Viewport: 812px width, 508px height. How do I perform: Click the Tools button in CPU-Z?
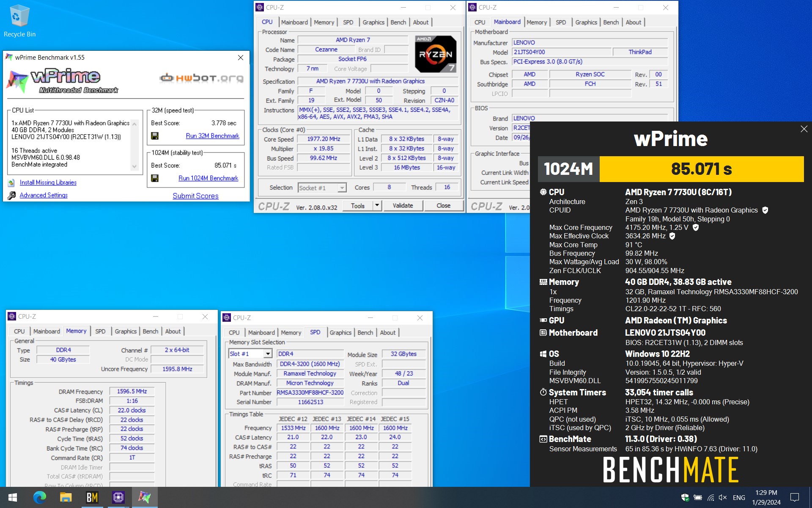(357, 206)
